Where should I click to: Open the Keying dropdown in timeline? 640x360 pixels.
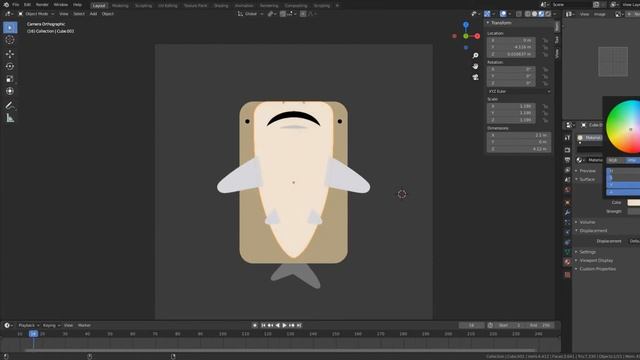point(51,325)
